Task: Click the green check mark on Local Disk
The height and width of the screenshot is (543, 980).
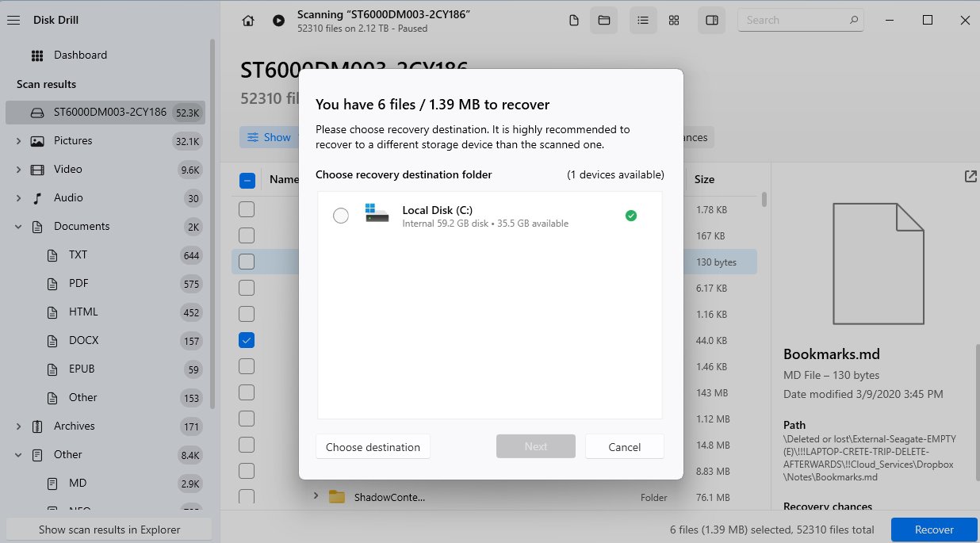Action: click(631, 216)
